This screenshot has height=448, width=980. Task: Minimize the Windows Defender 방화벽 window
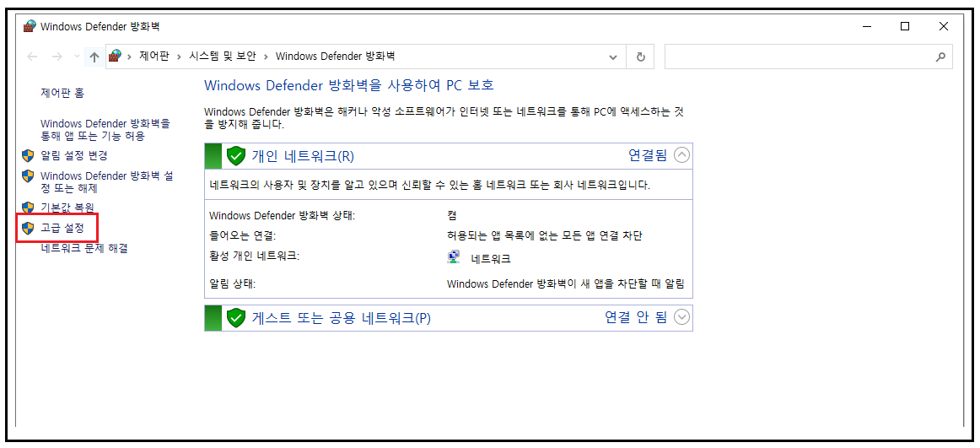pyautogui.click(x=866, y=26)
